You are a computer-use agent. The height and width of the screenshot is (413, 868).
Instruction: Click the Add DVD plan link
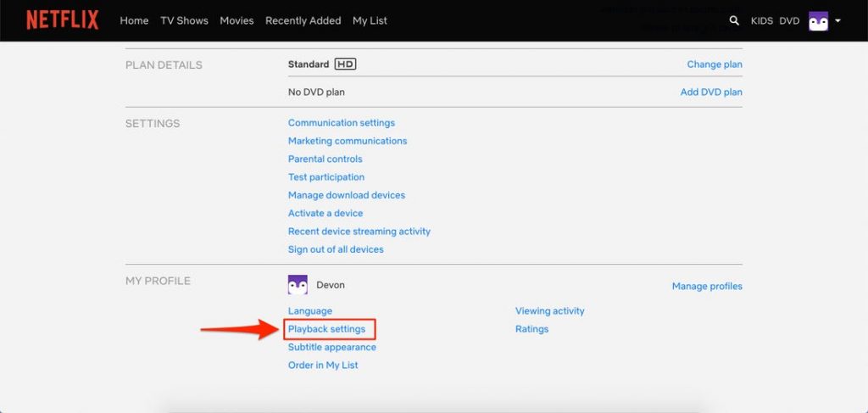711,92
